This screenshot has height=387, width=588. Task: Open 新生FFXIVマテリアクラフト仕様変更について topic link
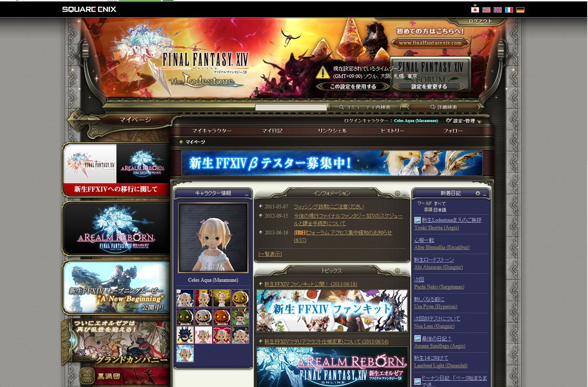(x=326, y=342)
